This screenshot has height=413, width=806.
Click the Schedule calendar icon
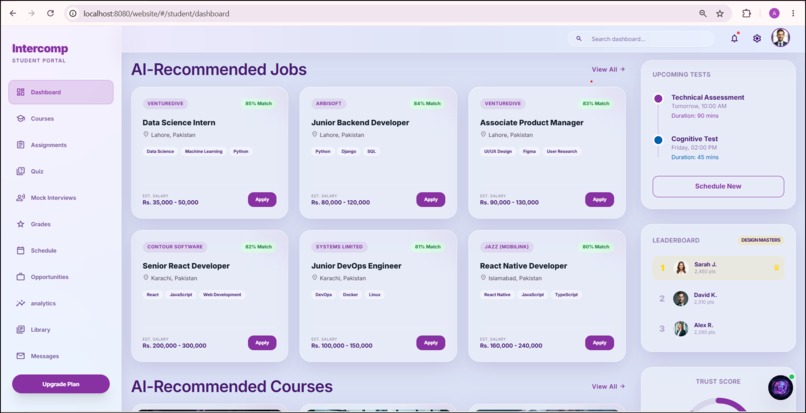point(21,250)
